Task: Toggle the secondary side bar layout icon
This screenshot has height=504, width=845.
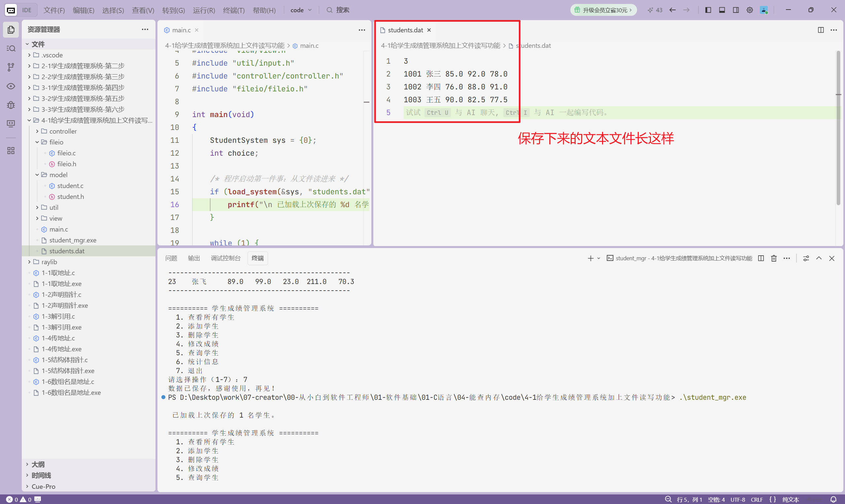Action: tap(736, 10)
